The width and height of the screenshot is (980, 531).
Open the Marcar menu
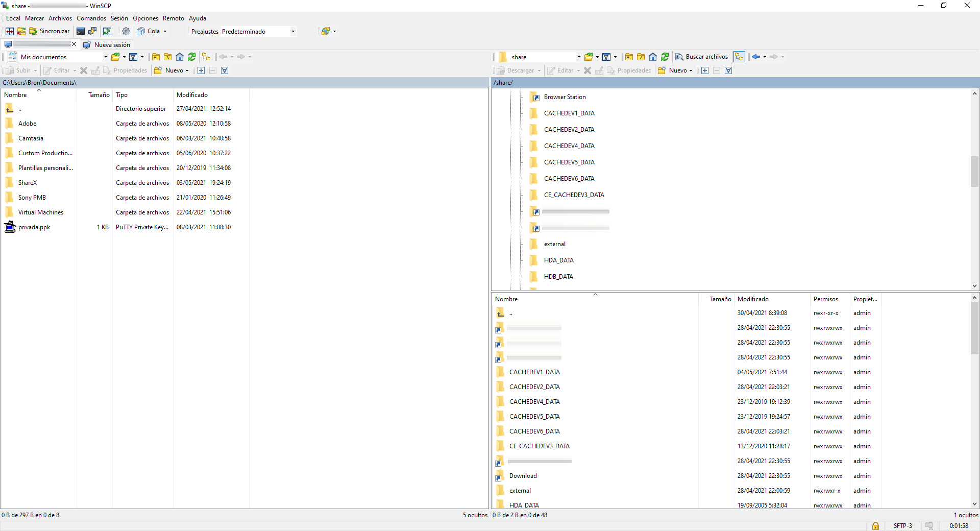click(x=35, y=18)
